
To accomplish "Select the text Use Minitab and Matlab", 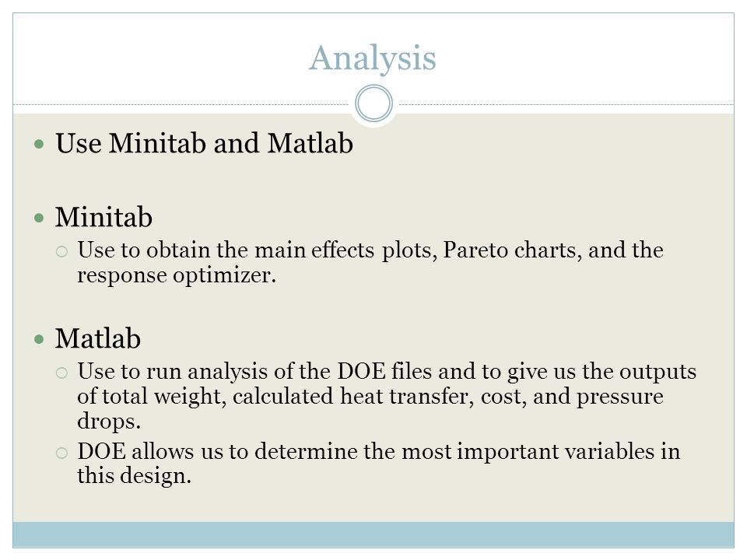I will tap(204, 143).
